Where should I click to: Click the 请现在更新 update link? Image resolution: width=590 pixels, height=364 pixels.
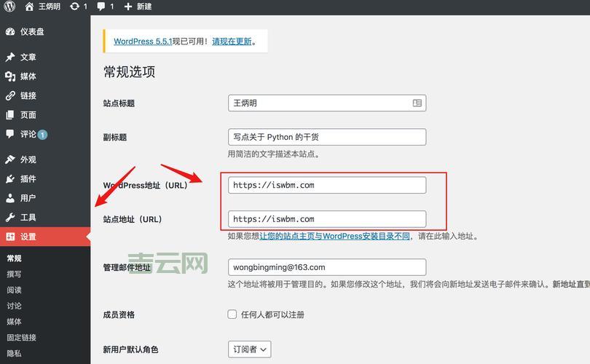tap(232, 41)
